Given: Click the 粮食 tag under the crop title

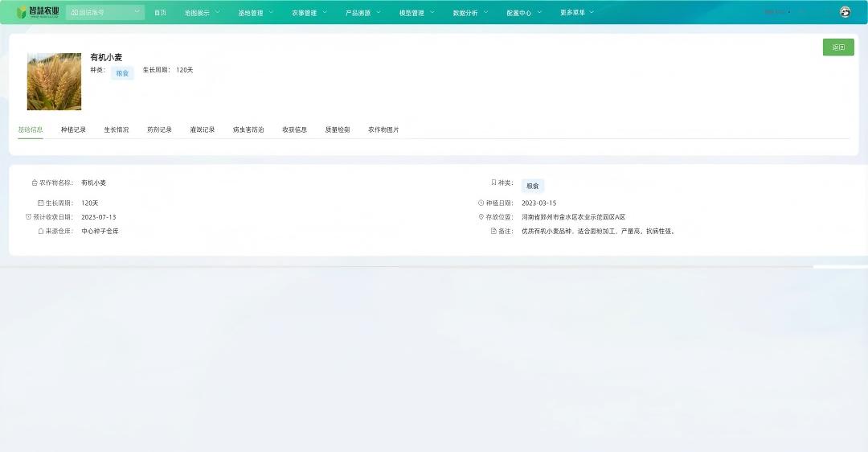Looking at the screenshot, I should 122,73.
